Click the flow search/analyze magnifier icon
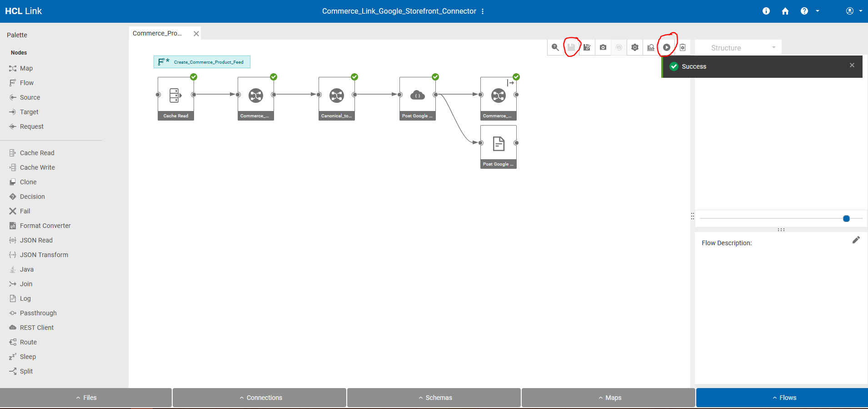 (555, 47)
